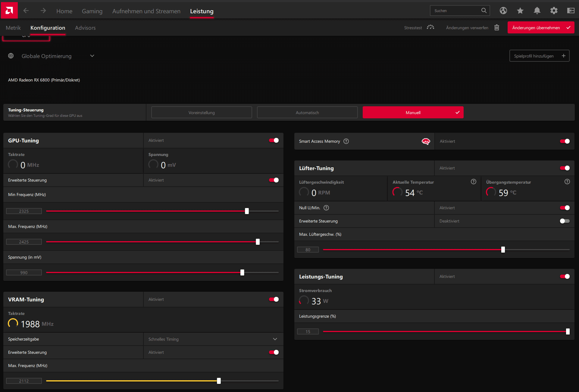The image size is (579, 392).
Task: Toggle Leistungs-Tuning switch
Action: [565, 276]
